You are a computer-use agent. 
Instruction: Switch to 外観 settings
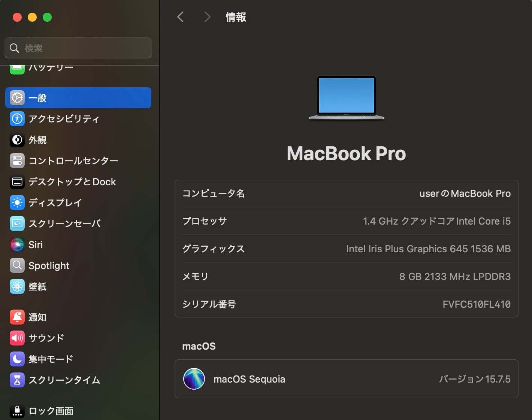coord(78,140)
